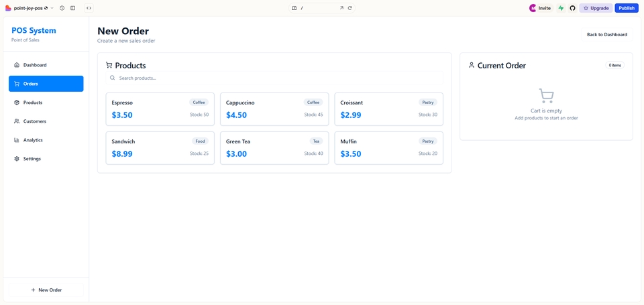
Task: Click the page route book icon
Action: point(294,8)
